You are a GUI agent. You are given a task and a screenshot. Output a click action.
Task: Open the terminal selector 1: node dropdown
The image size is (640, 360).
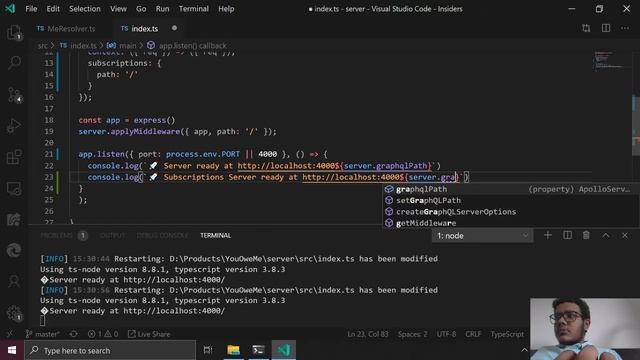click(x=482, y=236)
